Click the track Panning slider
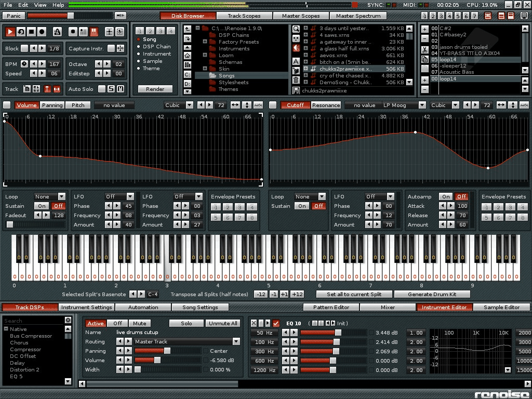The height and width of the screenshot is (399, 532). pos(168,351)
